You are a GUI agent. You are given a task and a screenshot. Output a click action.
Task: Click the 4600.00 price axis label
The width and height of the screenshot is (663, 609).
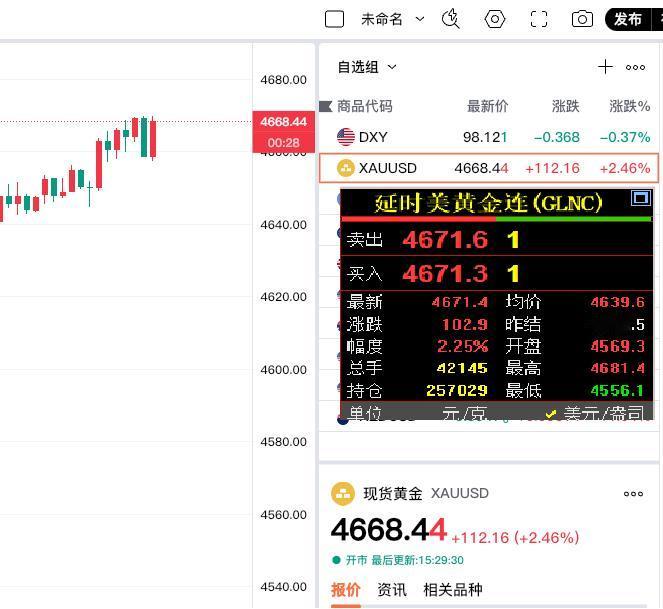(283, 370)
